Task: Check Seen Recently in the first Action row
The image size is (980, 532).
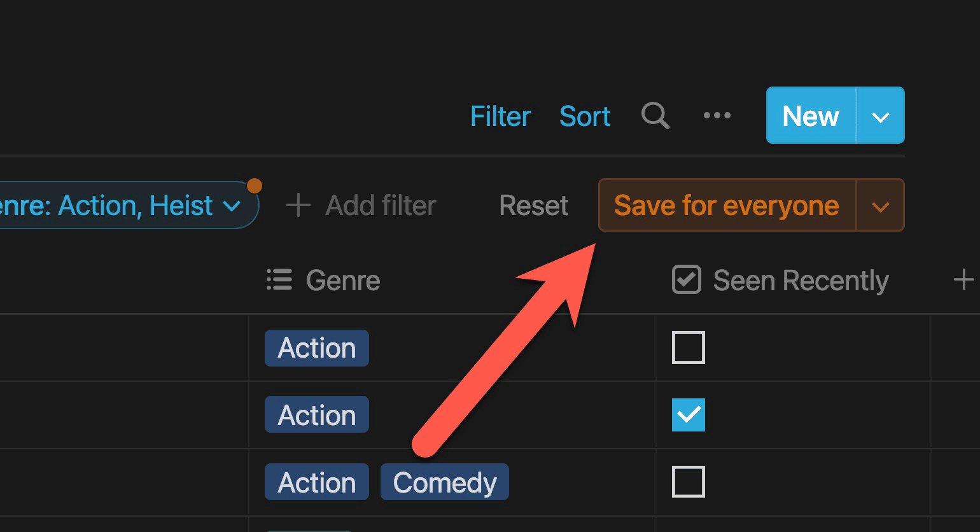Action: pos(689,347)
